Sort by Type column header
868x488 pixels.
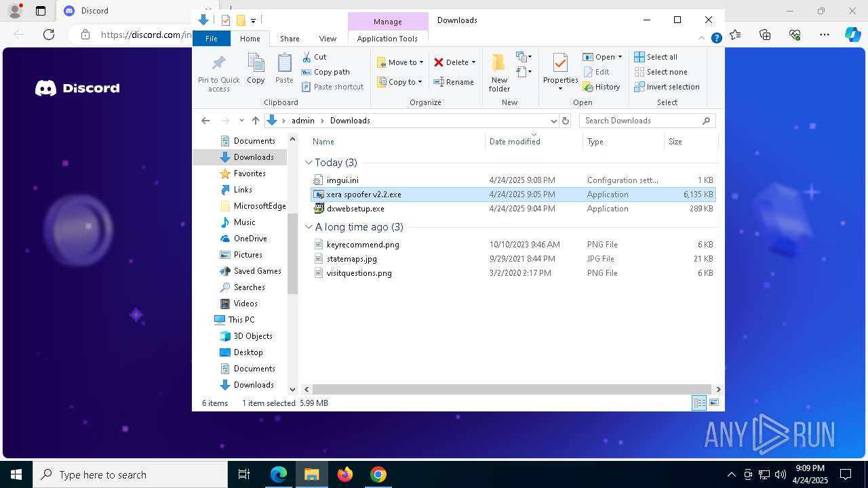click(x=624, y=142)
